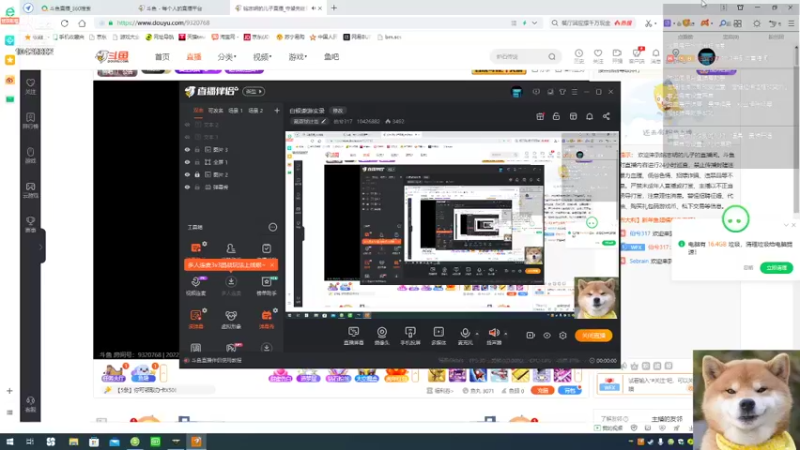Open 榜单助手 tool
This screenshot has width=800, height=450.
(266, 286)
